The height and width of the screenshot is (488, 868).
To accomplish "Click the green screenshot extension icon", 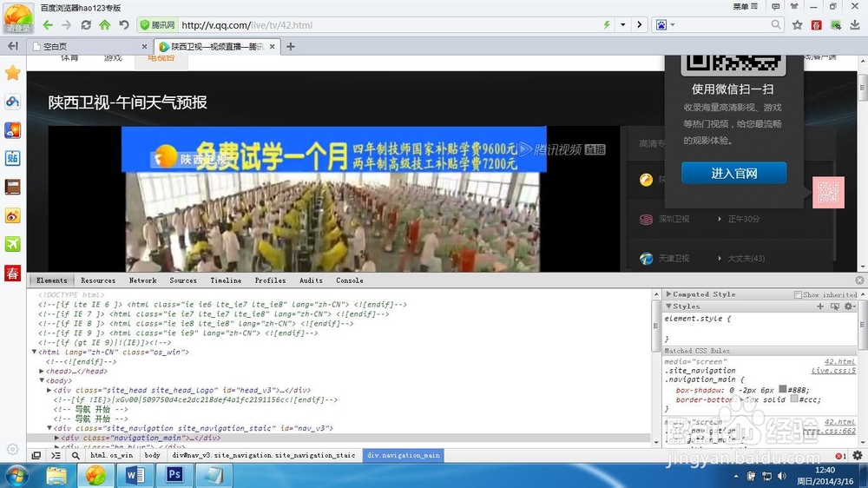I will click(x=835, y=25).
